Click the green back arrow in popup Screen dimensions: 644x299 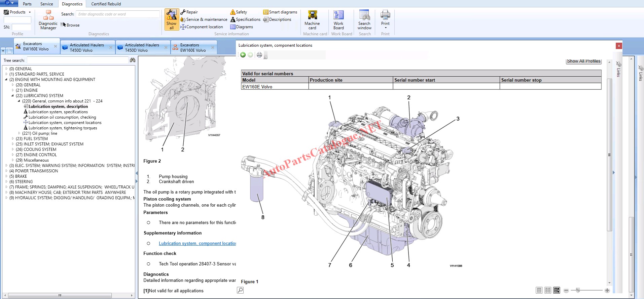tap(243, 55)
